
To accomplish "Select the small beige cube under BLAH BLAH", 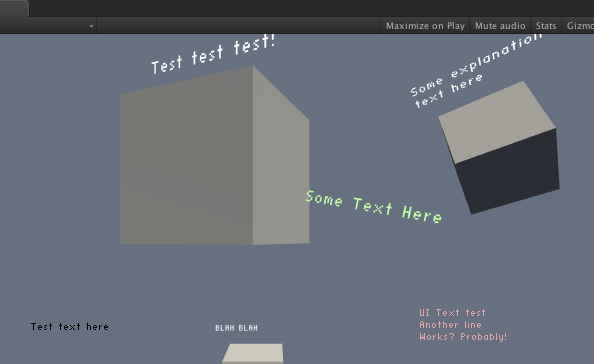I will click(x=253, y=354).
